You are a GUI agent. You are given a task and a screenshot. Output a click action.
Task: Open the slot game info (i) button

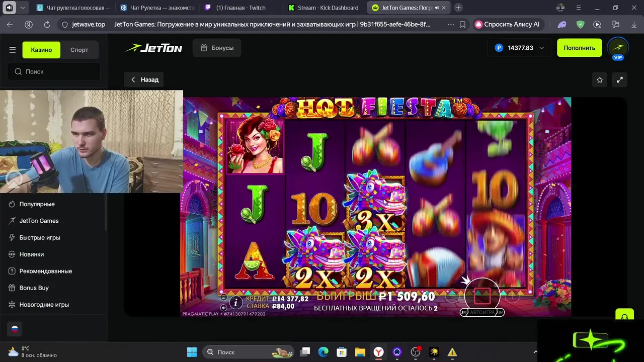(235, 302)
